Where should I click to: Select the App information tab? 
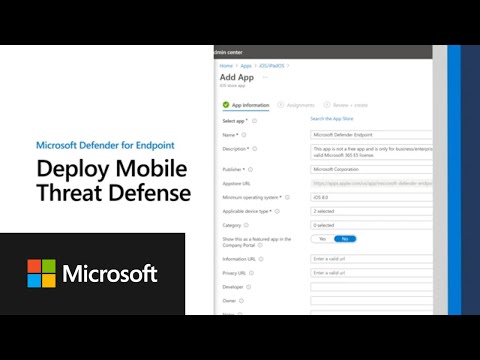coord(246,105)
